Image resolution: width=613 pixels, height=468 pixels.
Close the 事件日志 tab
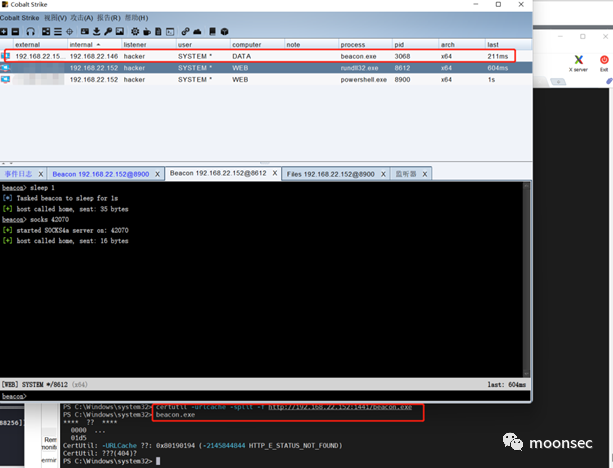40,174
